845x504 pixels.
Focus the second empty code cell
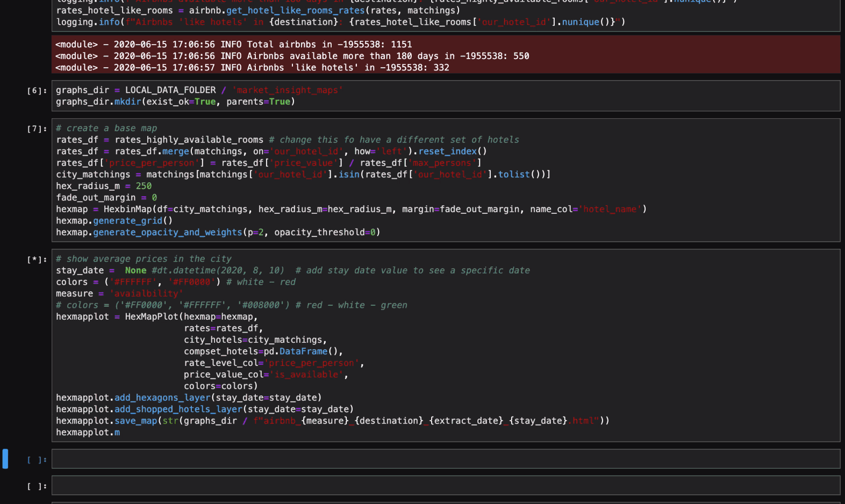tap(445, 486)
